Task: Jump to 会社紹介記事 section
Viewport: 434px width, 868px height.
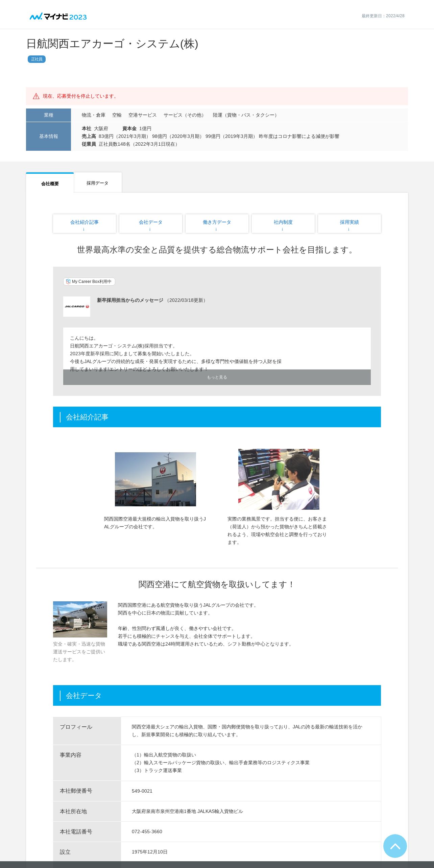Action: tap(85, 223)
